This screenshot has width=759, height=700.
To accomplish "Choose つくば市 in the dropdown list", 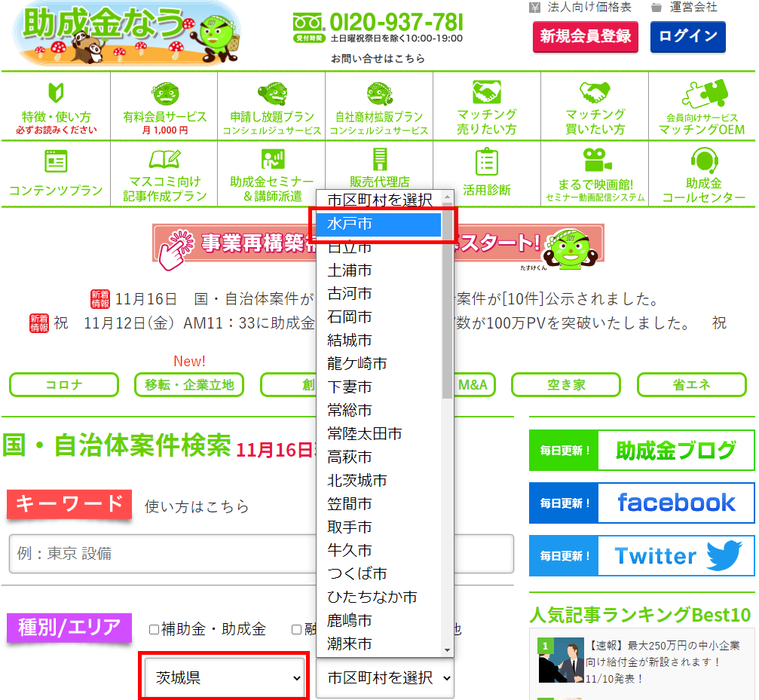I will point(357,574).
